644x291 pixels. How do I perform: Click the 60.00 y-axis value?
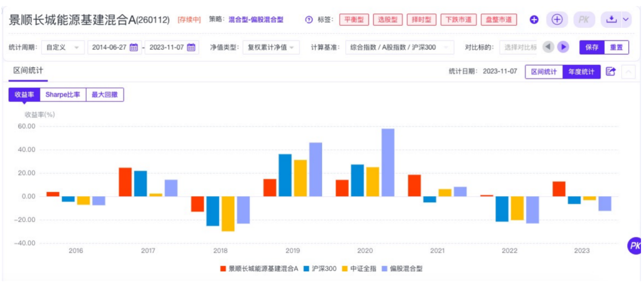[x=28, y=127]
